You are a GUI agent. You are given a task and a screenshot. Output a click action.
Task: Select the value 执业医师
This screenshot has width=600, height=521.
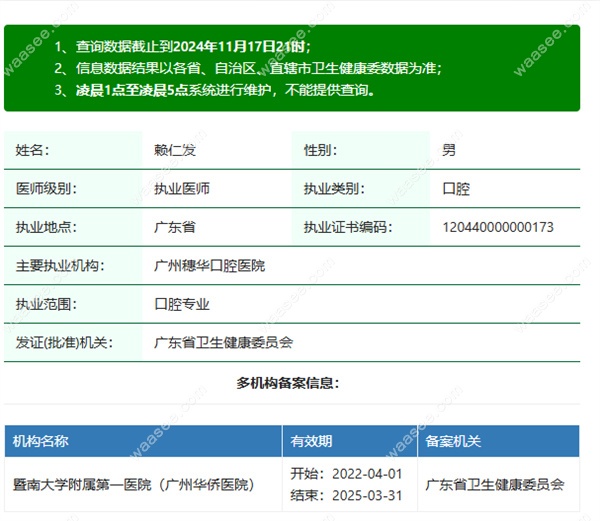point(182,189)
